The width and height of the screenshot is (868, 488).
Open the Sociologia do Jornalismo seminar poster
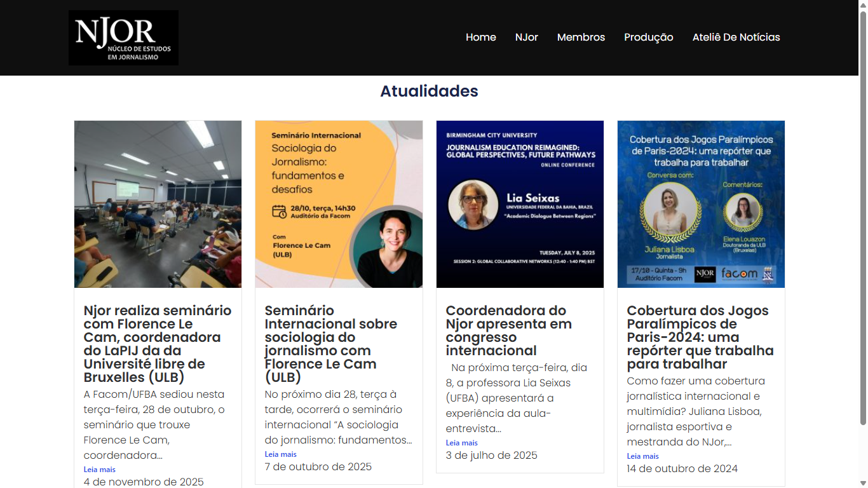tap(339, 204)
